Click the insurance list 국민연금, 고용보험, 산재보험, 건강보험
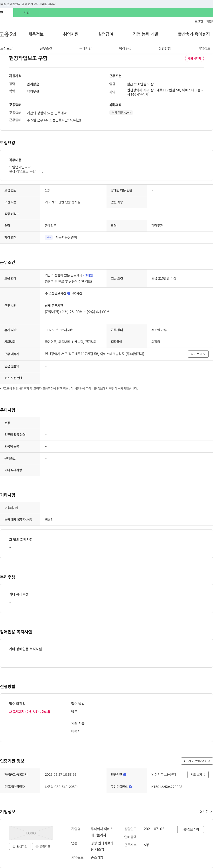213x868 pixels. pos(71,342)
